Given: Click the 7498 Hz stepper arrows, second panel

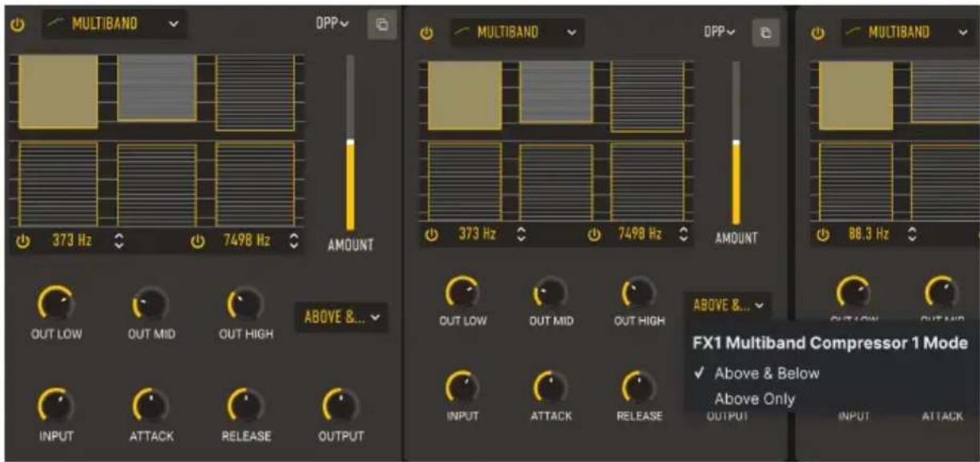Looking at the screenshot, I should (x=683, y=234).
